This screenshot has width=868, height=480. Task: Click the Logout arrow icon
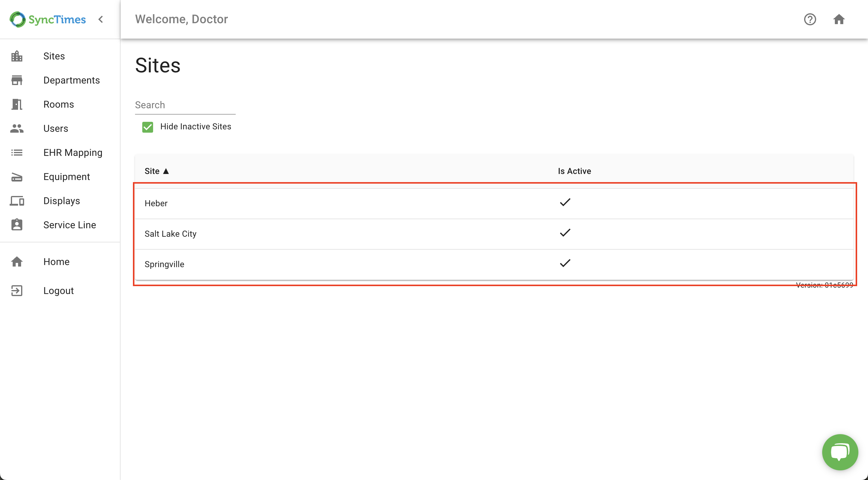point(17,291)
